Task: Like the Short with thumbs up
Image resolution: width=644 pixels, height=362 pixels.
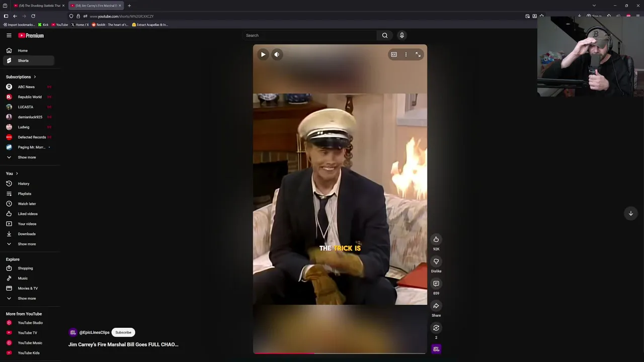Action: point(436,239)
